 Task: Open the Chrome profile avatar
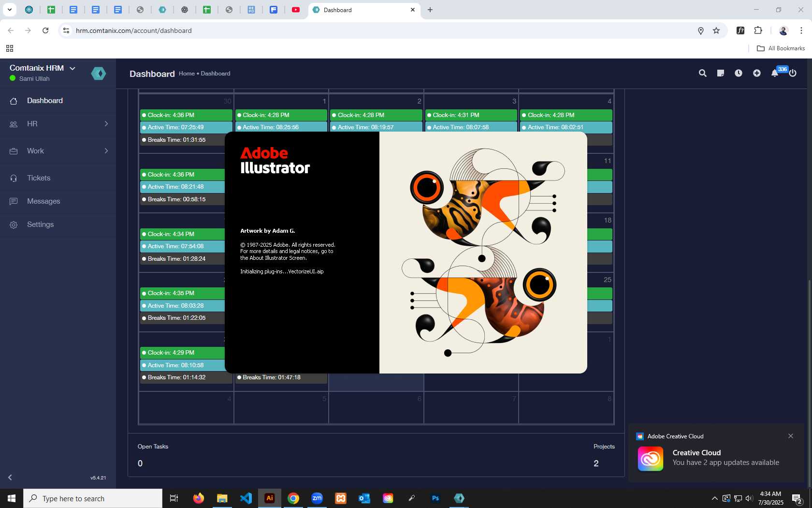point(783,30)
